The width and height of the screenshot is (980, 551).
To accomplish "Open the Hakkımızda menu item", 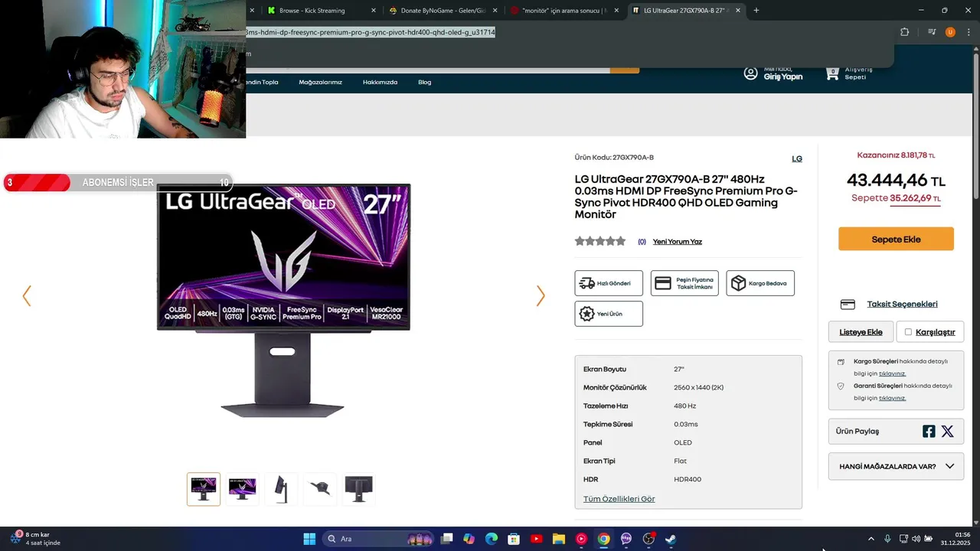I will [x=380, y=82].
